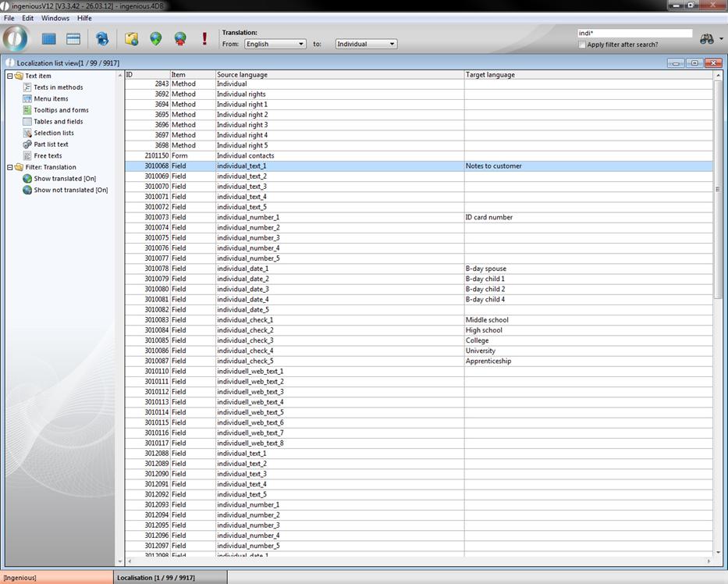Image resolution: width=728 pixels, height=584 pixels.
Task: Click the green globe toolbar icon
Action: point(156,38)
